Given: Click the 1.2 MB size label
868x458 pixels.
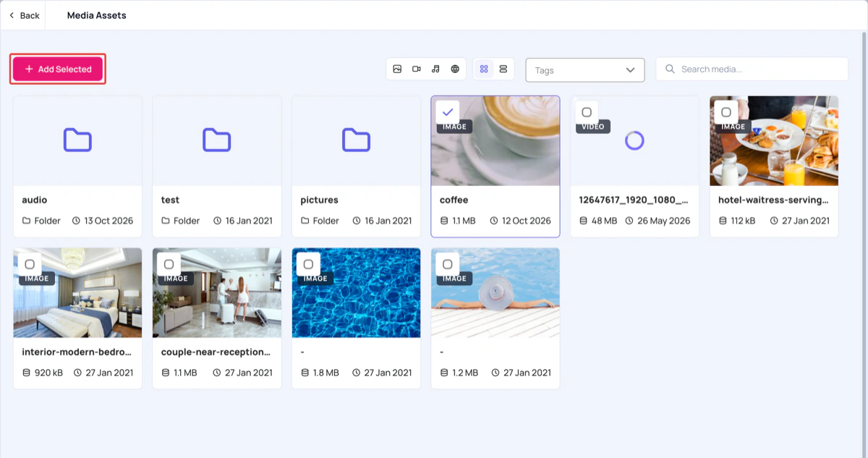Looking at the screenshot, I should 465,373.
